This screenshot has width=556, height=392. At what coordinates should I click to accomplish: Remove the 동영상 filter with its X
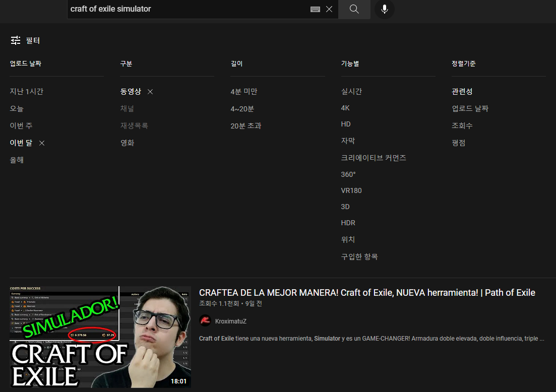tap(150, 92)
